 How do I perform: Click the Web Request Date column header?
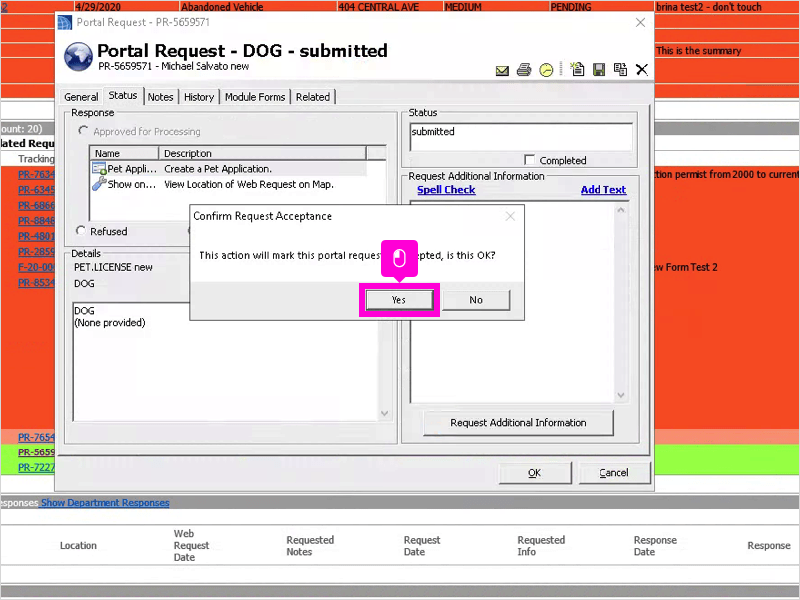pos(191,545)
